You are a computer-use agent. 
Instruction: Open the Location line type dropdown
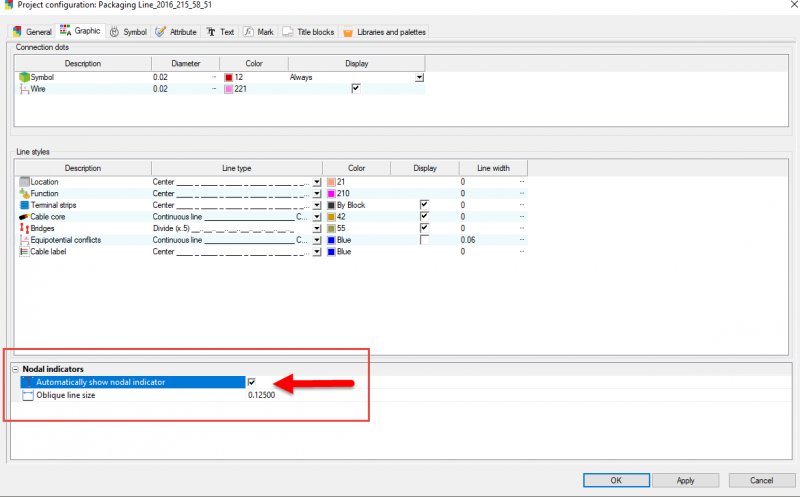[x=317, y=181]
